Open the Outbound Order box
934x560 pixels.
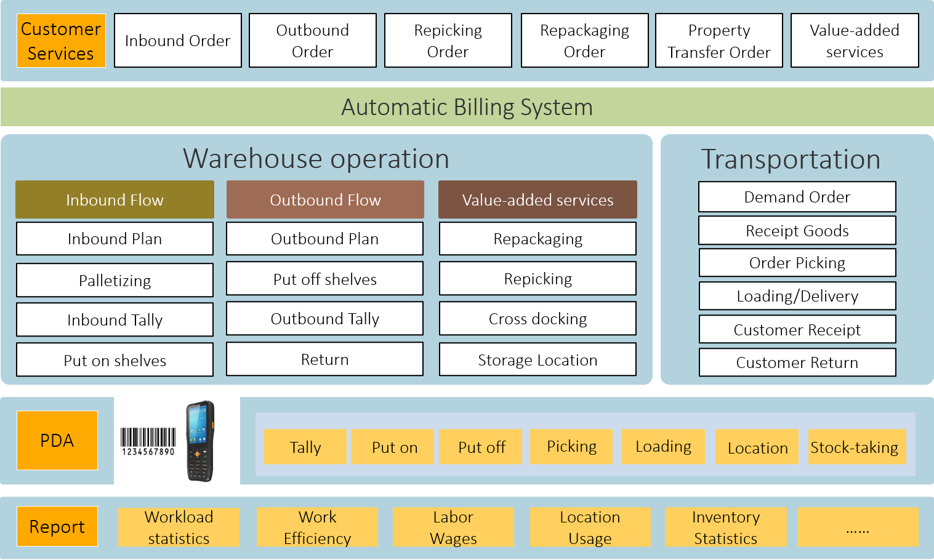(x=312, y=41)
